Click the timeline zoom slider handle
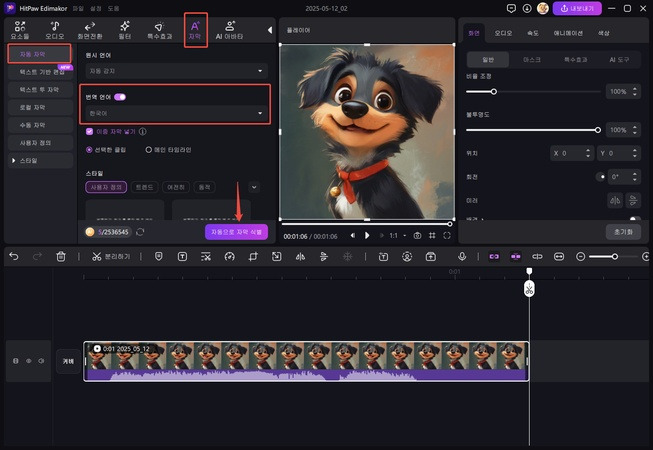 coord(615,256)
